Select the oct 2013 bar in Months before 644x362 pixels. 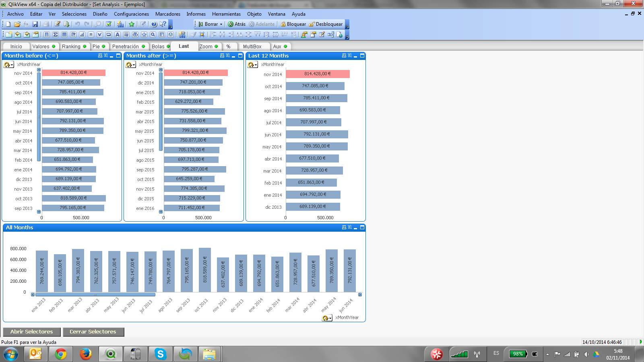(74, 198)
